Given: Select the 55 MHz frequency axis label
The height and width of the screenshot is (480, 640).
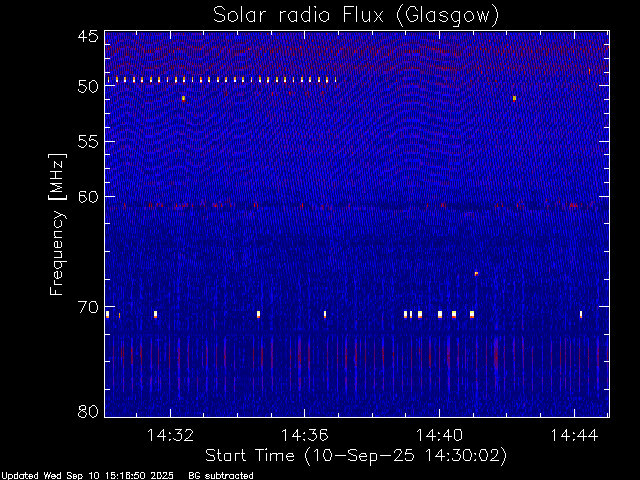Looking at the screenshot, I should tap(88, 142).
